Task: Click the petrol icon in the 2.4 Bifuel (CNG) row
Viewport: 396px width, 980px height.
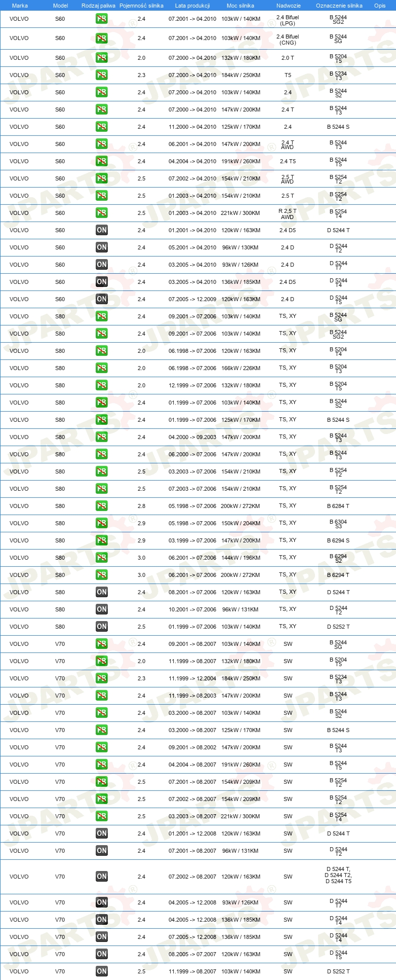Action: [x=102, y=38]
